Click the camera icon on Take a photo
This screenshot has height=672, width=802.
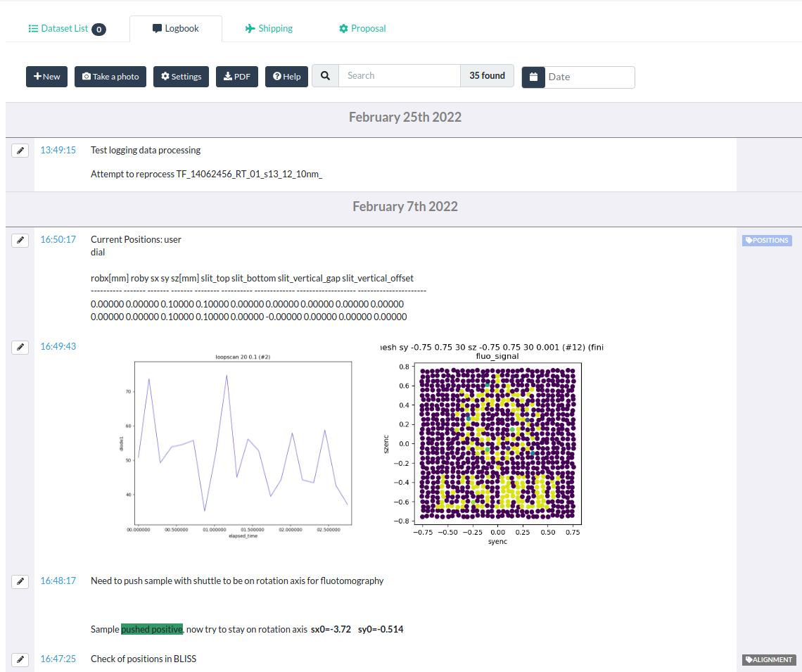pos(87,76)
